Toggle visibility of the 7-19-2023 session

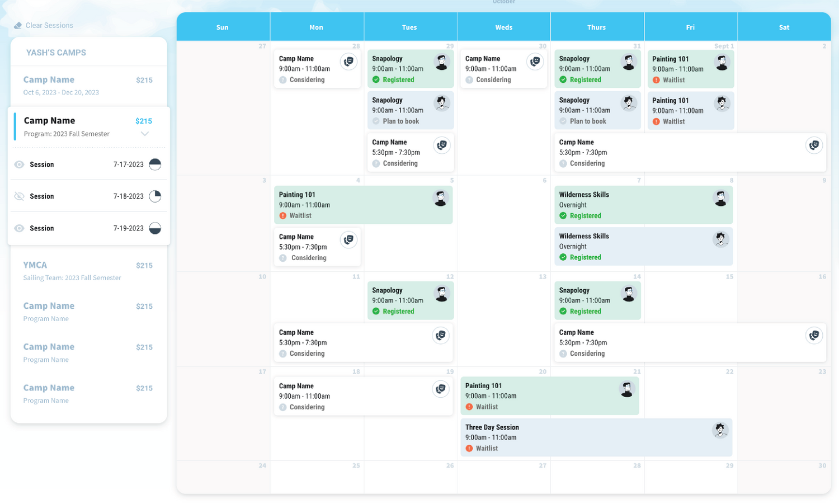19,228
